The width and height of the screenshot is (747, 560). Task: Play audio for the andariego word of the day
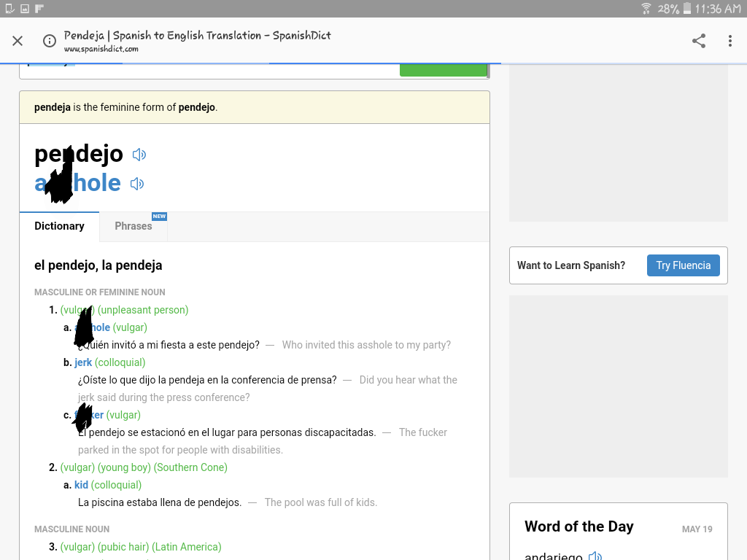coord(595,555)
